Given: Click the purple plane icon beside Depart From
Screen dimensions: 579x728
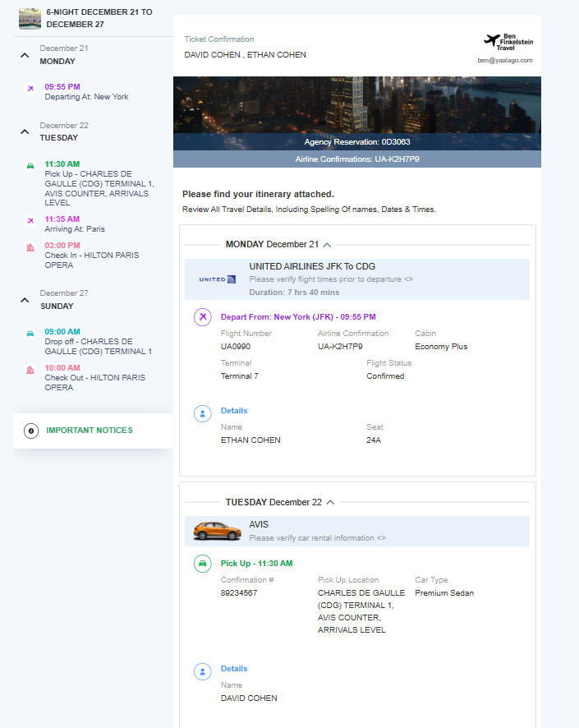Looking at the screenshot, I should (203, 317).
